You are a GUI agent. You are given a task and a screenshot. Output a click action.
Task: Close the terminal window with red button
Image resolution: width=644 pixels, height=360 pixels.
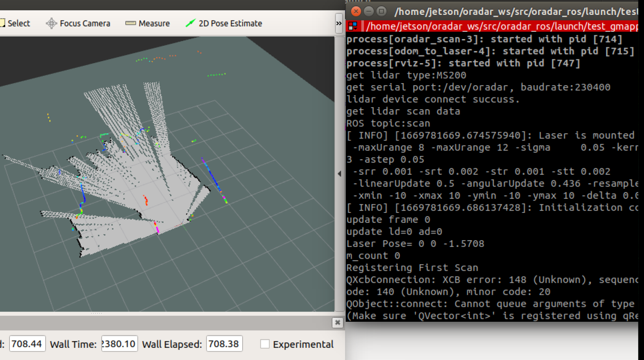point(356,11)
